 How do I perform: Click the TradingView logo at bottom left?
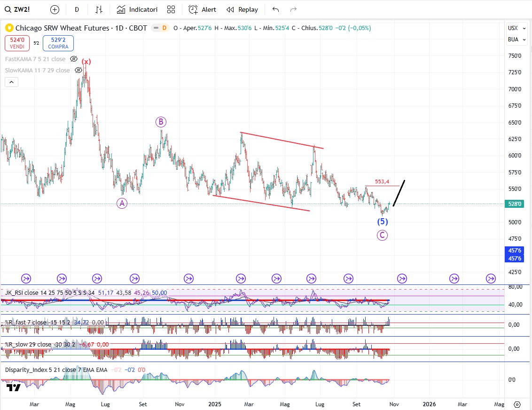point(14,387)
